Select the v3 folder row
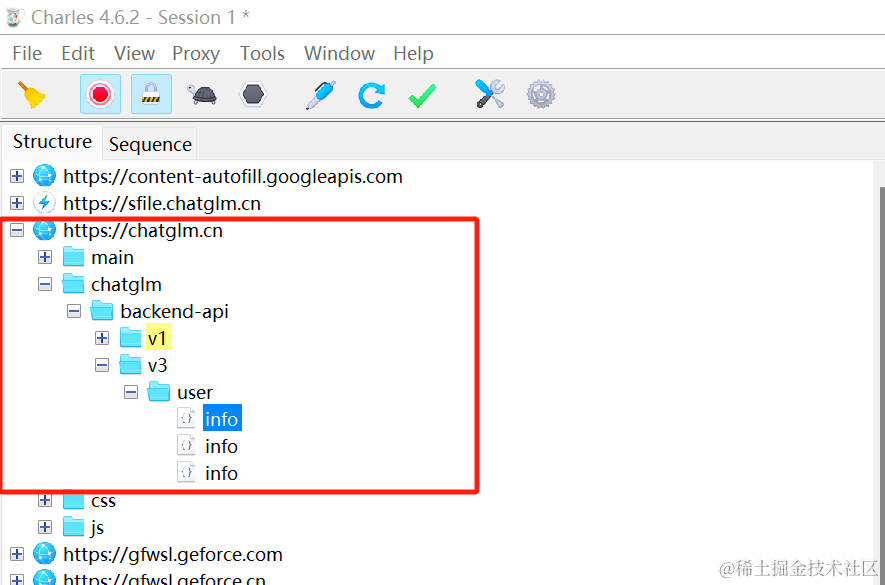The image size is (885, 585). click(157, 366)
